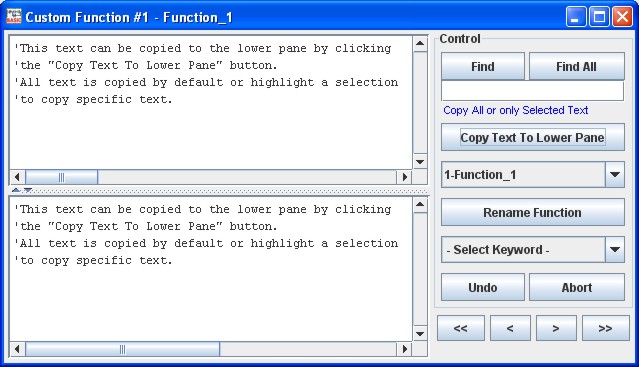The image size is (639, 367).
Task: Expand split pane with the down divider arrow
Action: click(28, 190)
